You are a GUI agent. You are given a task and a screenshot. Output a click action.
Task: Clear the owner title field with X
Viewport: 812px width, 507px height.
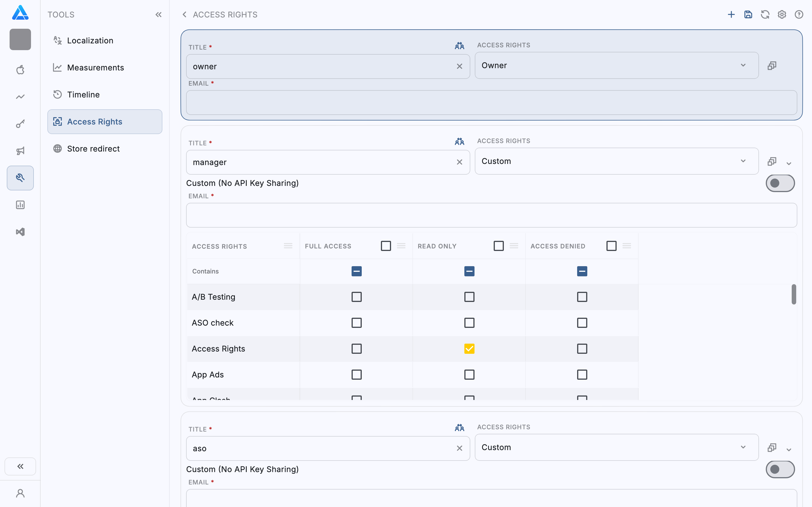(x=459, y=66)
